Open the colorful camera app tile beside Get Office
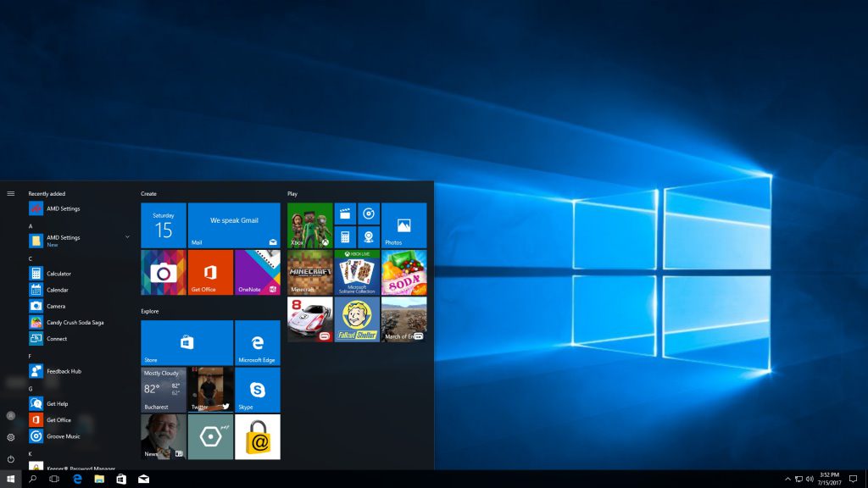 tap(164, 272)
